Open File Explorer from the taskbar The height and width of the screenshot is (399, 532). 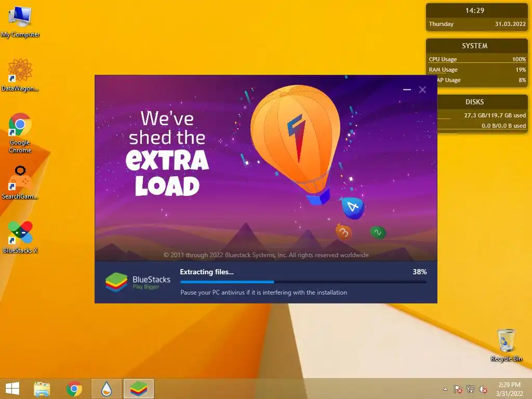[42, 389]
